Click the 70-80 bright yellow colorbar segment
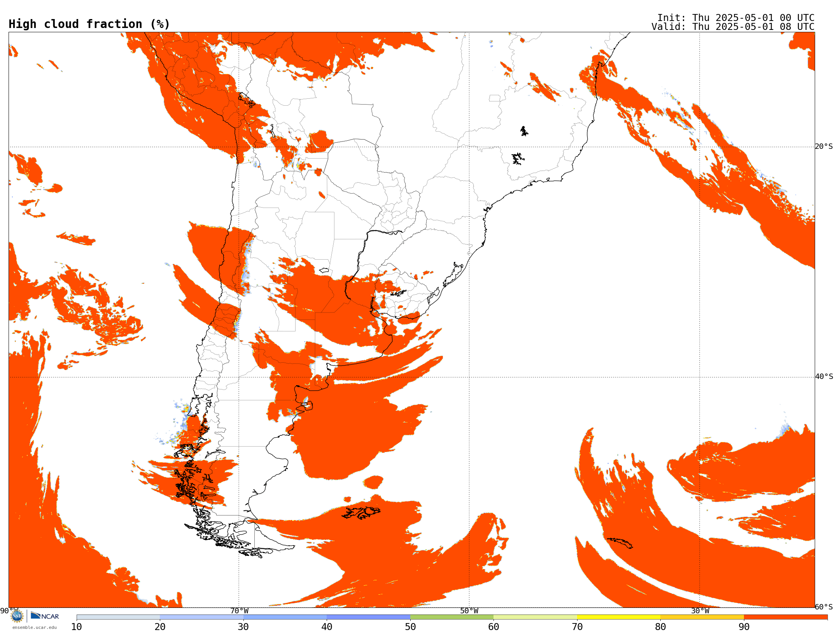 coord(619,617)
